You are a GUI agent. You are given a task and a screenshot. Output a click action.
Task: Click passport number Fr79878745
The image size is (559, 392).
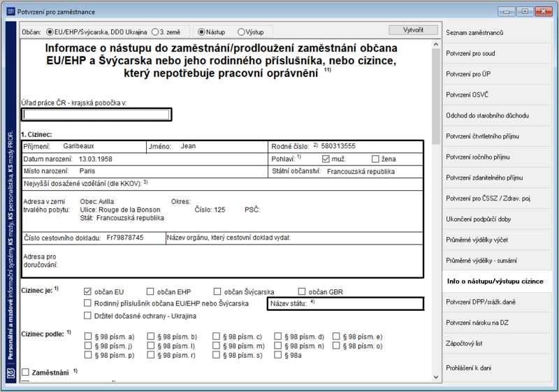[125, 238]
